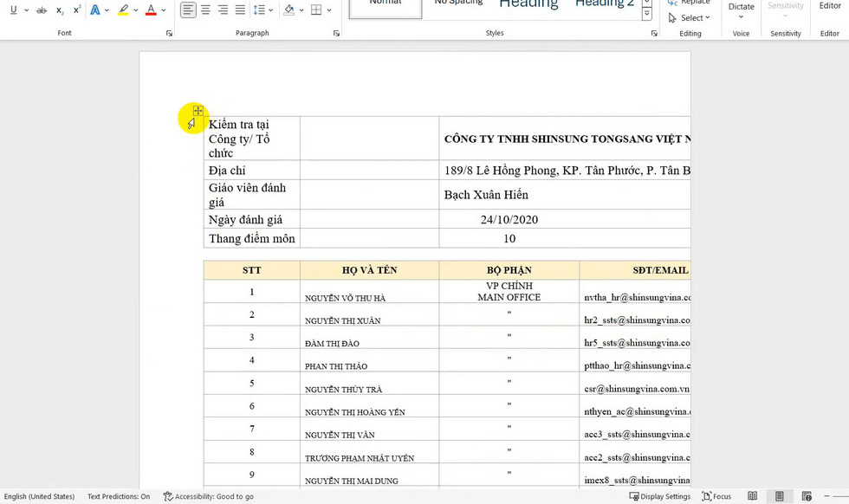Screen dimensions: 849x504
Task: Toggle underline formatting
Action: (x=13, y=10)
